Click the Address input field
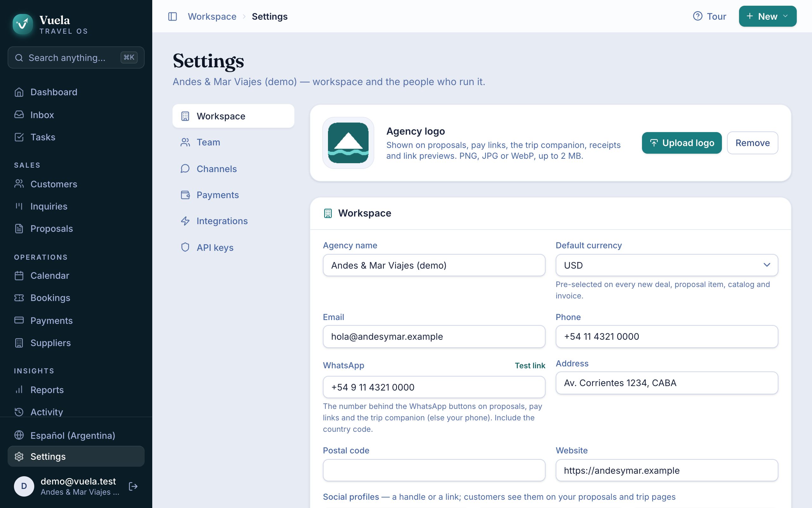The image size is (812, 508). coord(666,383)
